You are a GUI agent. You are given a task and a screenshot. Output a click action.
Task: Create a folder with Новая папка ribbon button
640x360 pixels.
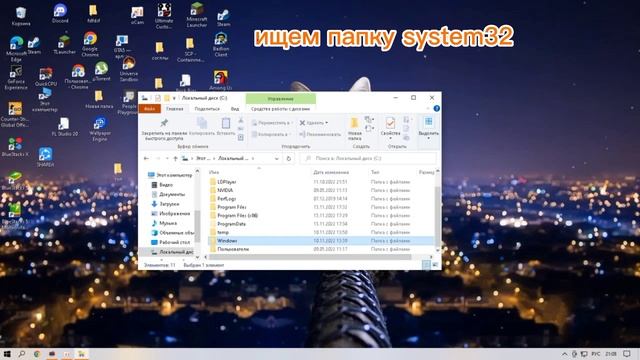[x=355, y=129]
